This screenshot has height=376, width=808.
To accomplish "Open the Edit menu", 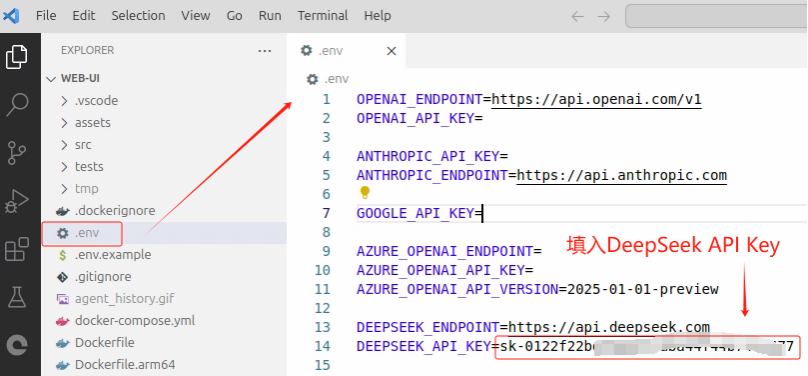I will 83,16.
